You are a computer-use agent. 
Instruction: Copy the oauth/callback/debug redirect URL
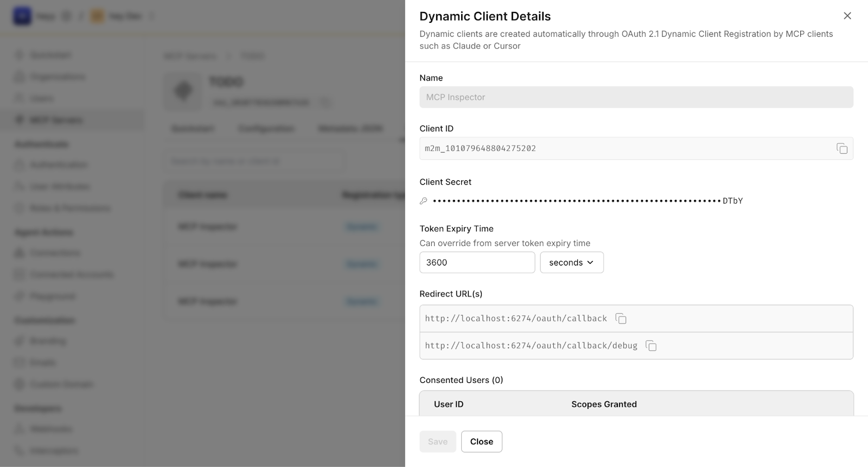click(x=651, y=346)
